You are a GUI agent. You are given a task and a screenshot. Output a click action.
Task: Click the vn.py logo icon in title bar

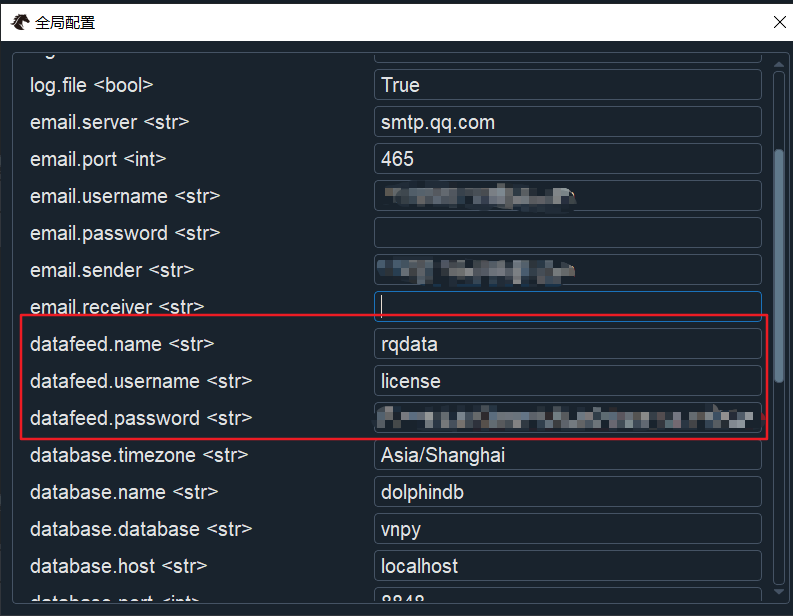[19, 21]
